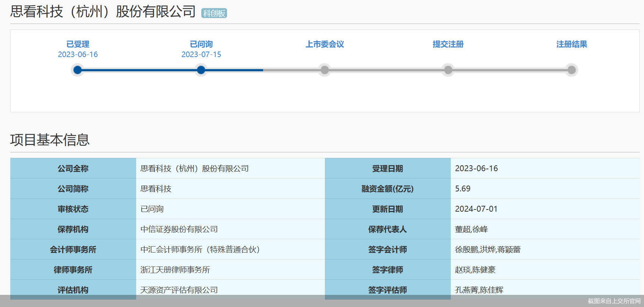Image resolution: width=644 pixels, height=307 pixels.
Task: Click the 思看科技 short name cell
Action: 230,188
